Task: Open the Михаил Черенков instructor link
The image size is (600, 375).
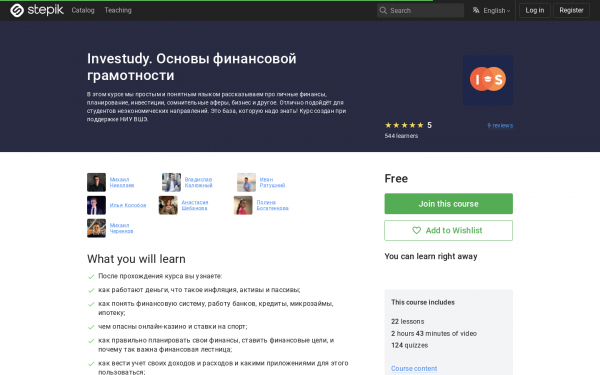Action: click(x=121, y=228)
